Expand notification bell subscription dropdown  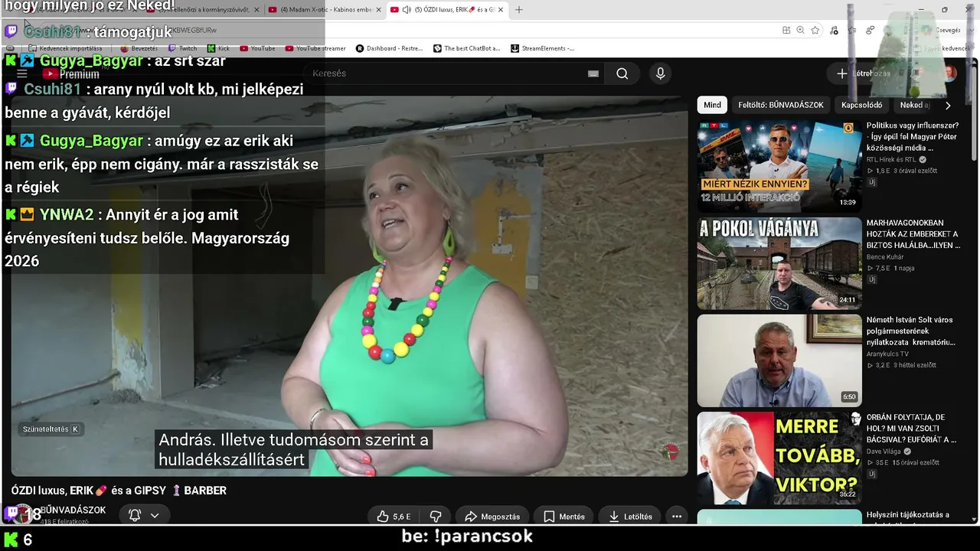[144, 516]
